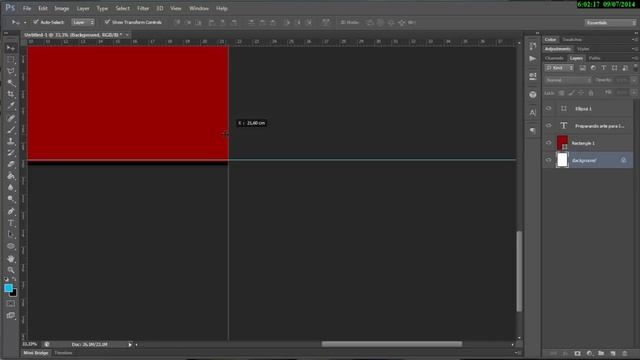Viewport: 640px width, 360px height.
Task: Hide the Ellipse 1 layer
Action: tap(549, 109)
